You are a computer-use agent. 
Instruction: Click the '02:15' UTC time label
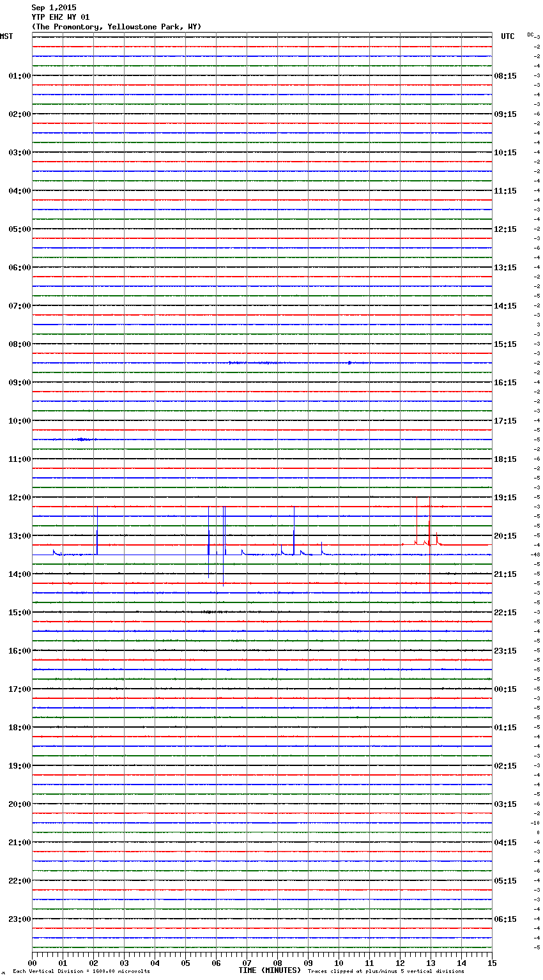point(505,766)
